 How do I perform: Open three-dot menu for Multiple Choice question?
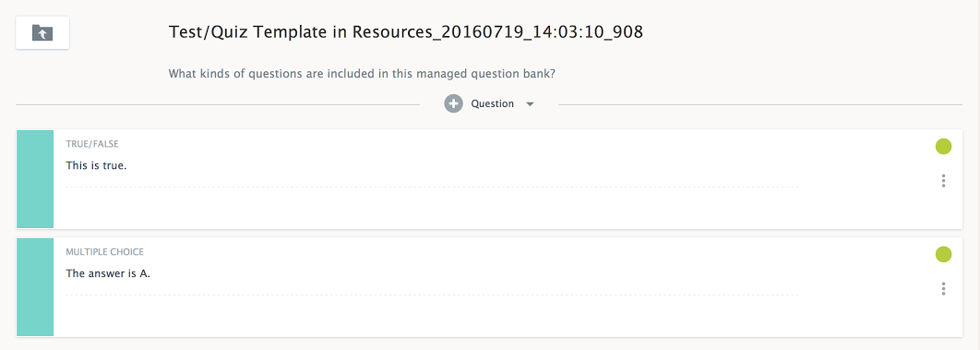[x=943, y=289]
